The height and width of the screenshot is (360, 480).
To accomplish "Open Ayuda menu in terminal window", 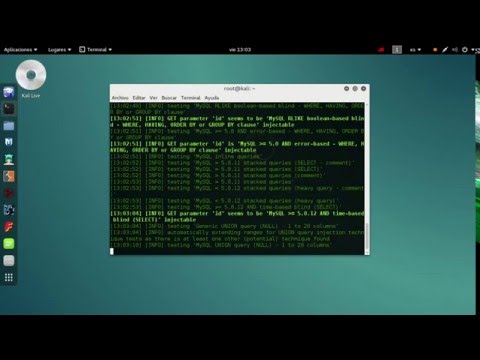I will (212, 98).
